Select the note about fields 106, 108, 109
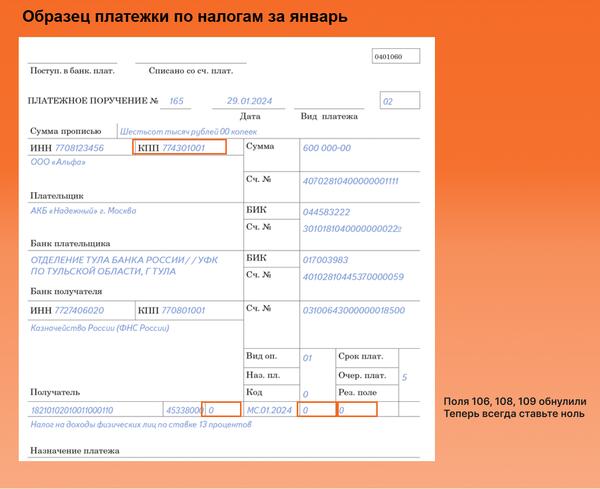The height and width of the screenshot is (489, 600). [x=515, y=407]
